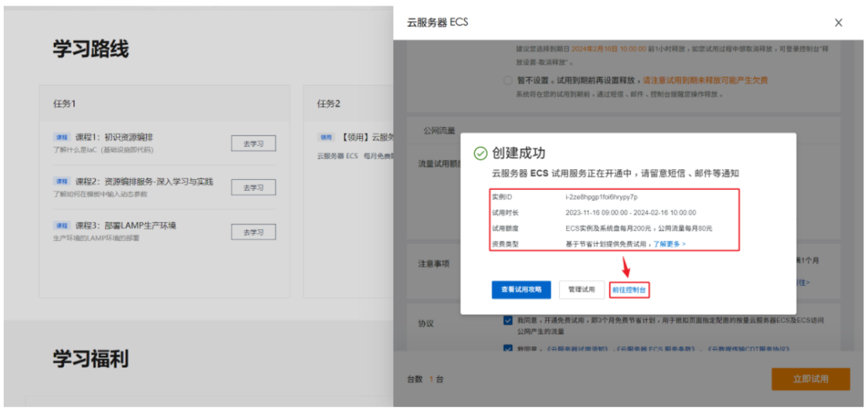The width and height of the screenshot is (868, 413).
Task: Click the 实例ID label
Action: coord(501,197)
